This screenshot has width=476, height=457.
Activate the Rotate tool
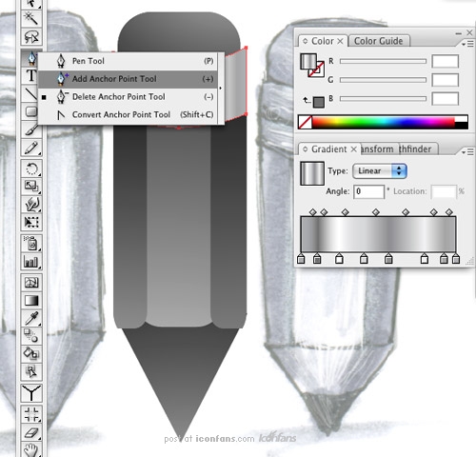31,169
